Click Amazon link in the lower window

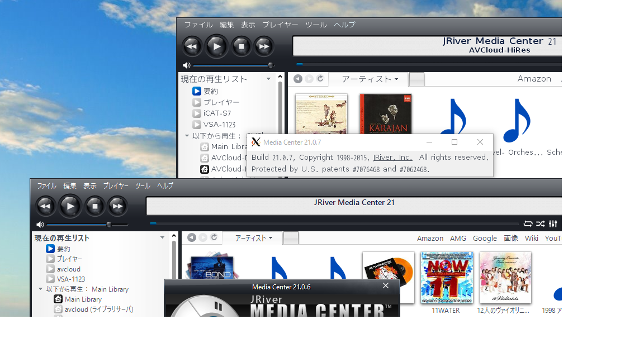pyautogui.click(x=430, y=238)
